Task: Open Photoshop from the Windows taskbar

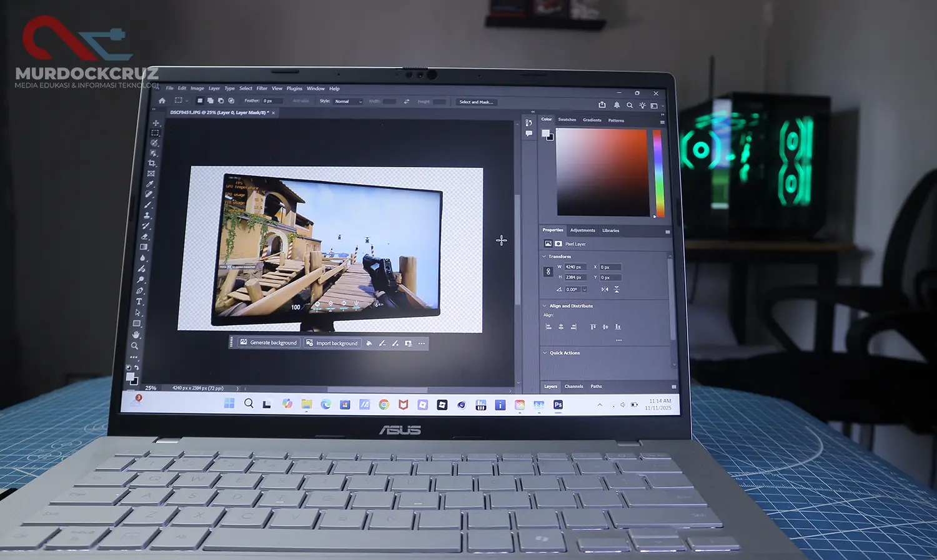Action: click(558, 405)
